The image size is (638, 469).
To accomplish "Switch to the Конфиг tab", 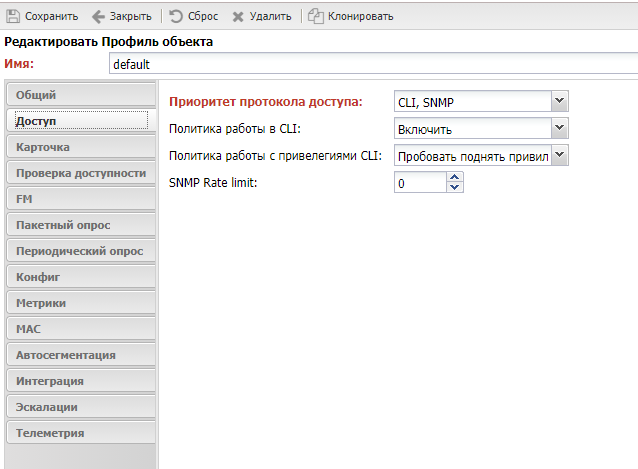I will click(81, 277).
